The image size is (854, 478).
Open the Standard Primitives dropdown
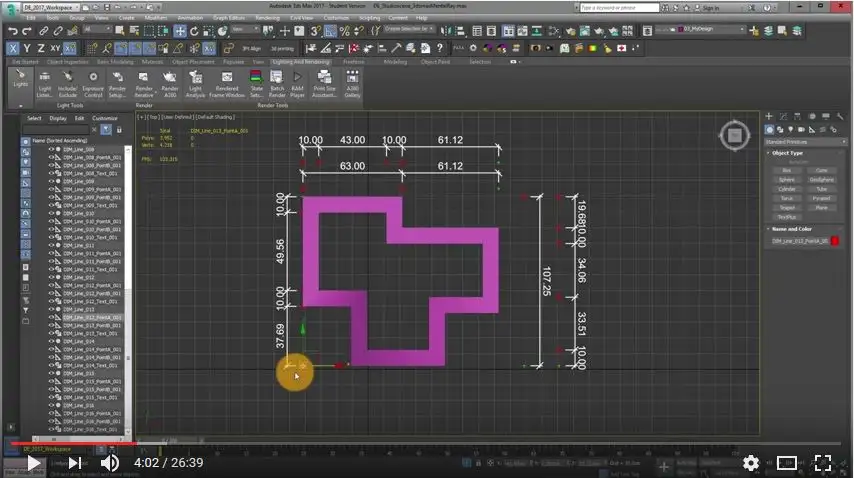tap(806, 142)
